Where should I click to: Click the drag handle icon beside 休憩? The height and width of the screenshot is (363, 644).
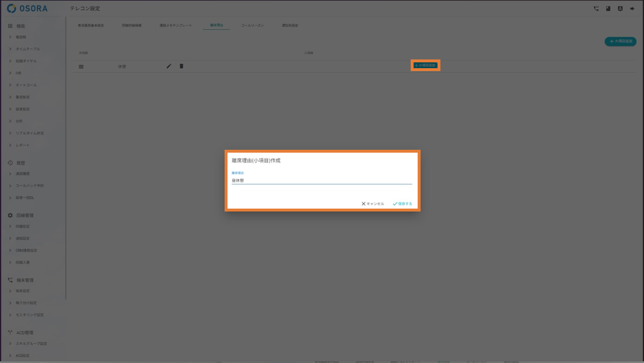pyautogui.click(x=81, y=67)
